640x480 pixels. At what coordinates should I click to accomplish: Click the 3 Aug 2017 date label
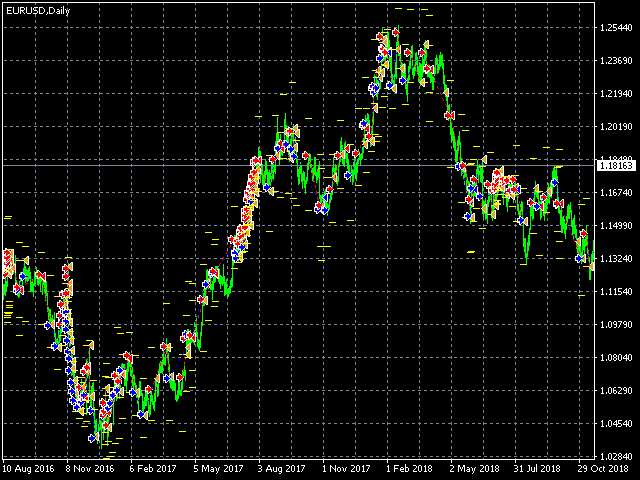point(282,469)
